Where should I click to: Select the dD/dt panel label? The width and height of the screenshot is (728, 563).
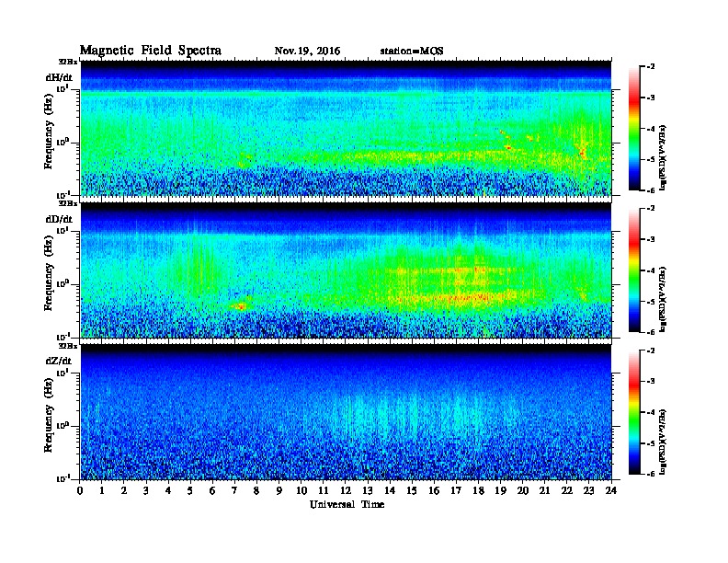coord(59,219)
